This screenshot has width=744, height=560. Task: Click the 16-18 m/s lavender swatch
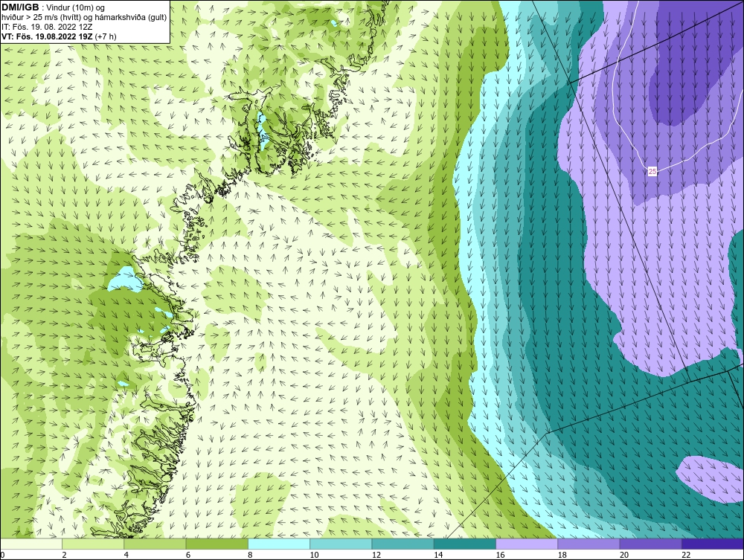click(x=527, y=544)
